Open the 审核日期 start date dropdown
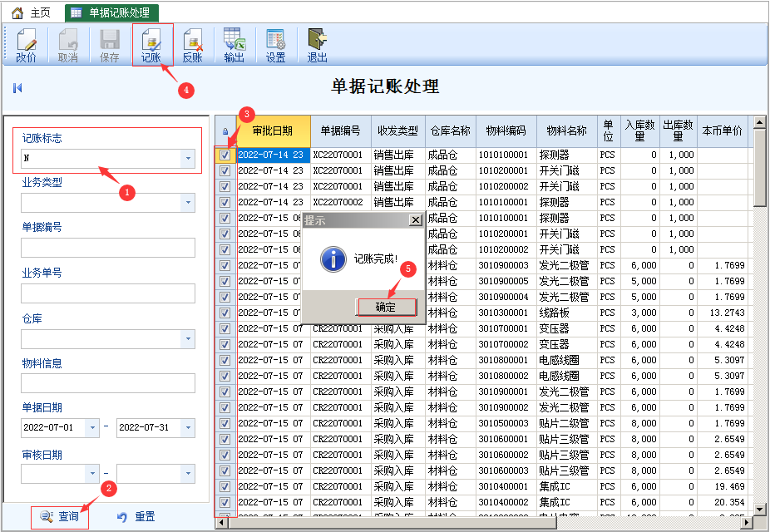Viewport: 770px width, 532px height. (x=91, y=474)
